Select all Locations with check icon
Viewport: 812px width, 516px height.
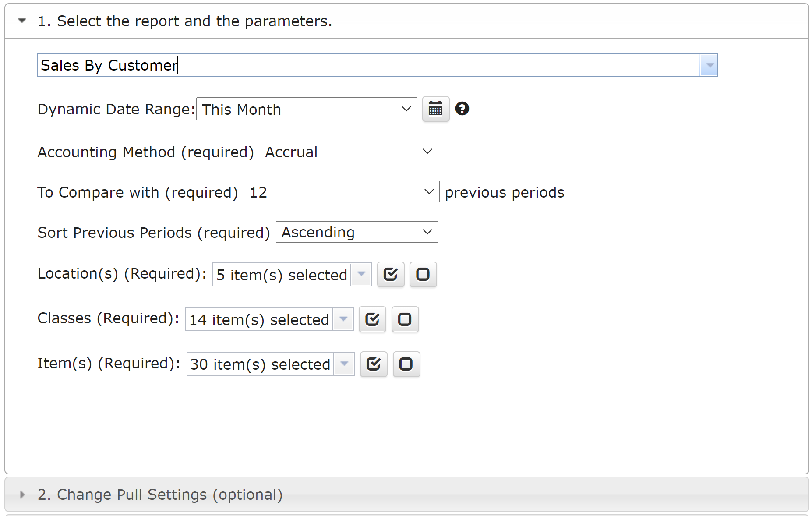390,275
